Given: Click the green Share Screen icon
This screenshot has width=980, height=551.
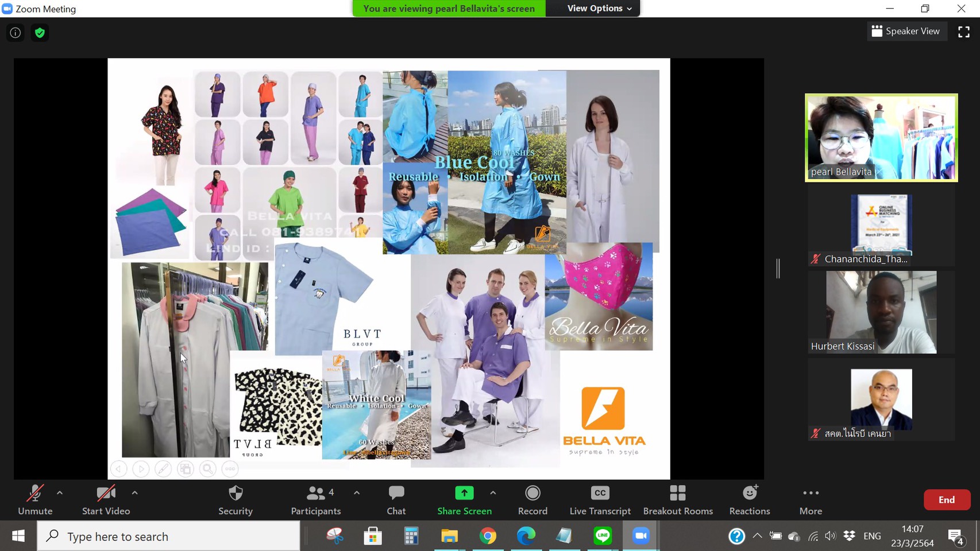Looking at the screenshot, I should pos(464,493).
